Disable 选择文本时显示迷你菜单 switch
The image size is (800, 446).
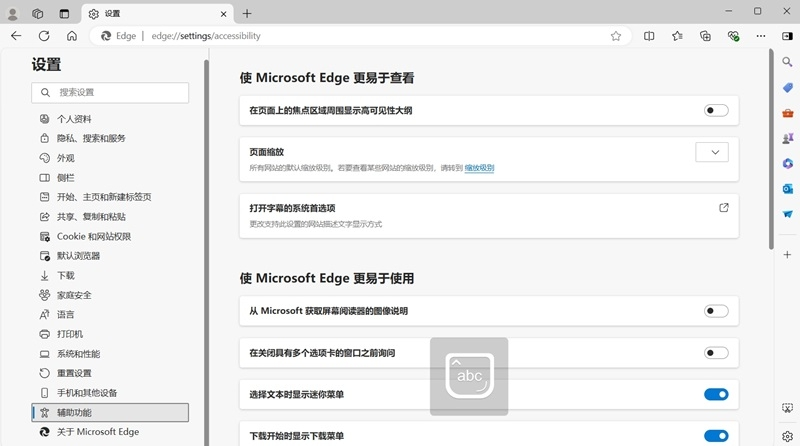click(x=716, y=394)
